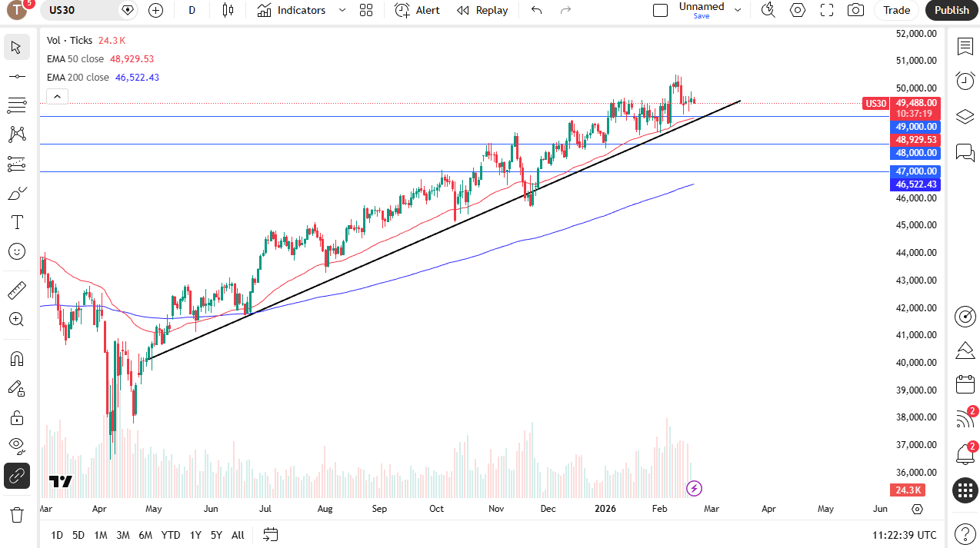Undo the last chart action
The height and width of the screenshot is (548, 980).
tap(537, 10)
